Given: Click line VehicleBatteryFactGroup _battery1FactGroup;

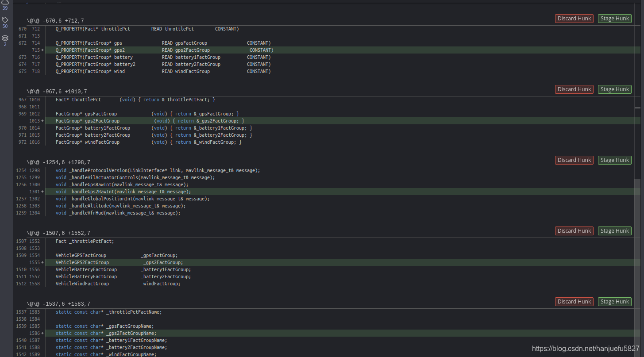Looking at the screenshot, I should (123, 269).
